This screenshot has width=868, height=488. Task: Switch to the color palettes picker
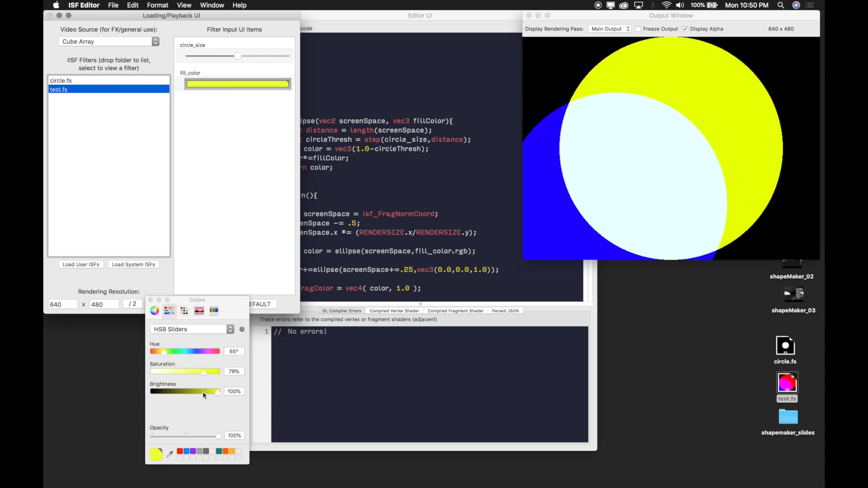184,310
